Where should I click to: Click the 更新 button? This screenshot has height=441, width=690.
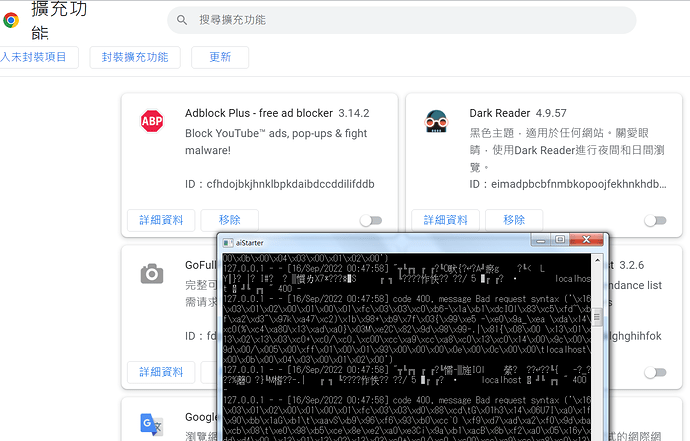coord(220,57)
